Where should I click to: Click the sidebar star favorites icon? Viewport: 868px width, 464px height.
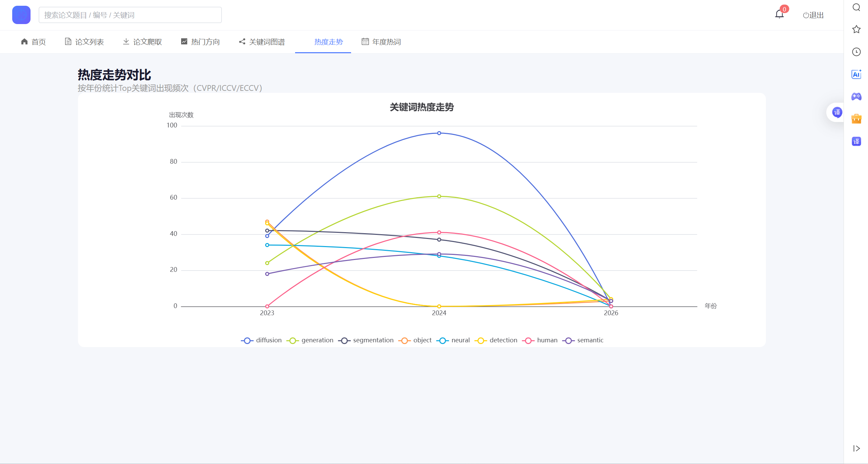(856, 29)
